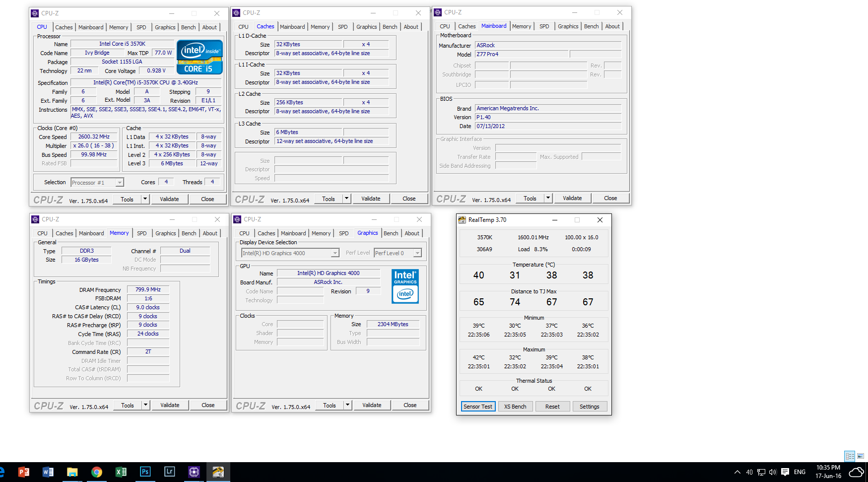Click the Reset button in RealTemp

pyautogui.click(x=552, y=407)
